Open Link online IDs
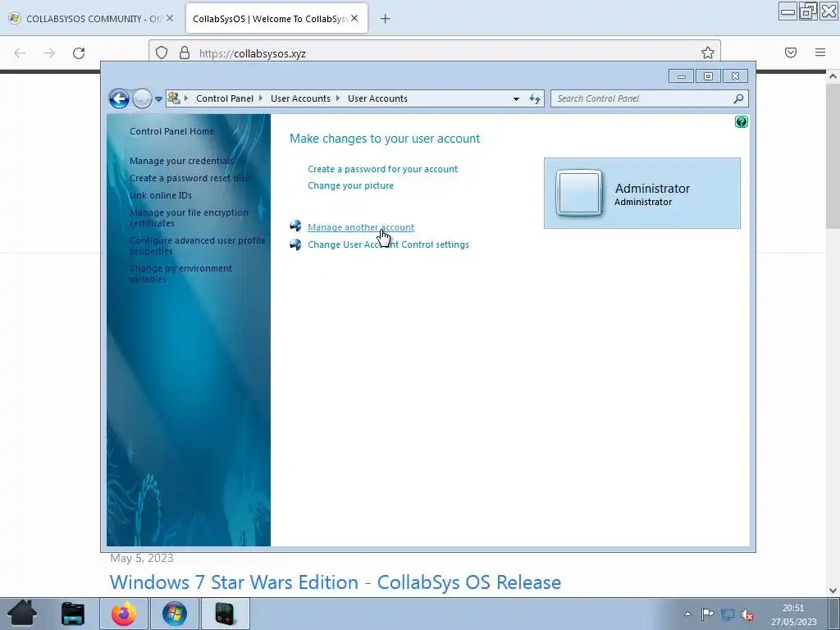The image size is (840, 630). click(160, 195)
